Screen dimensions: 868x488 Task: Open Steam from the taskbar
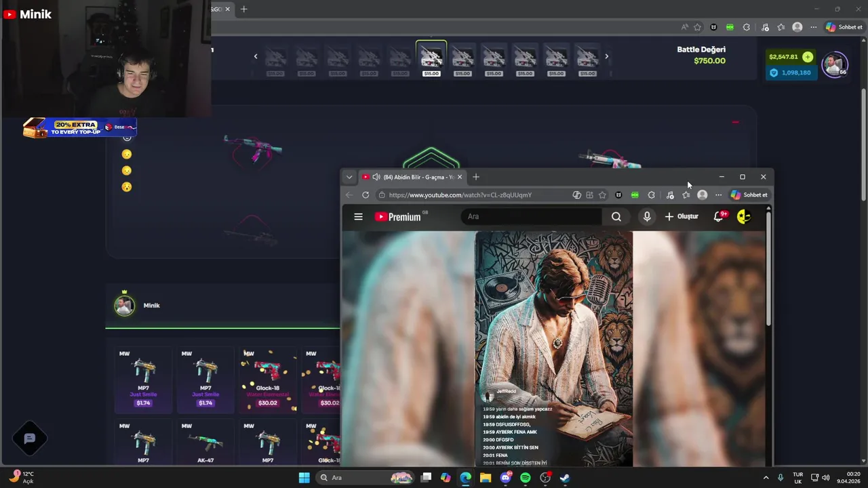565,478
